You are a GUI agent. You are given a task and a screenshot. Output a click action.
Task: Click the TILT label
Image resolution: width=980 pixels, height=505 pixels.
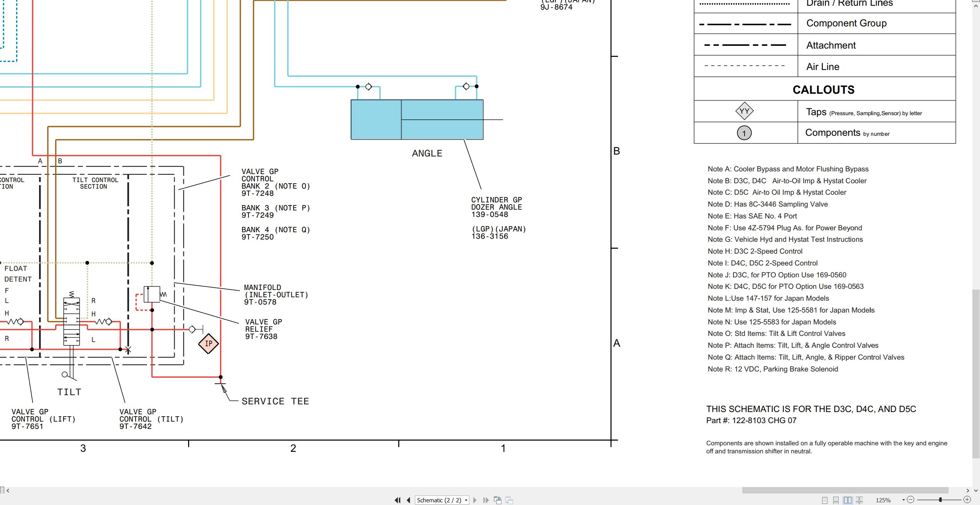tap(69, 392)
